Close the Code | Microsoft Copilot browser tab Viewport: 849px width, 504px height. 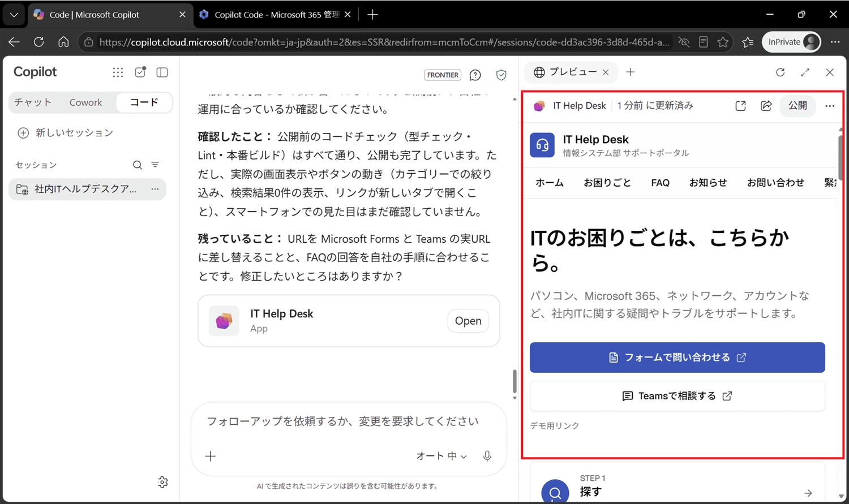(x=182, y=15)
